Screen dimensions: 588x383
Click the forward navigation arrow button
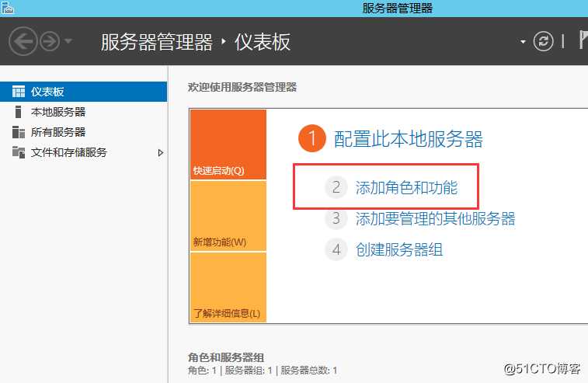50,41
